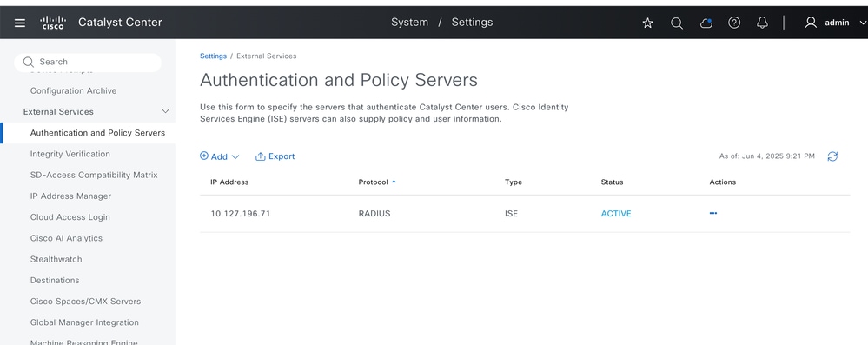Open the help question mark icon
This screenshot has width=868, height=345.
tap(734, 23)
